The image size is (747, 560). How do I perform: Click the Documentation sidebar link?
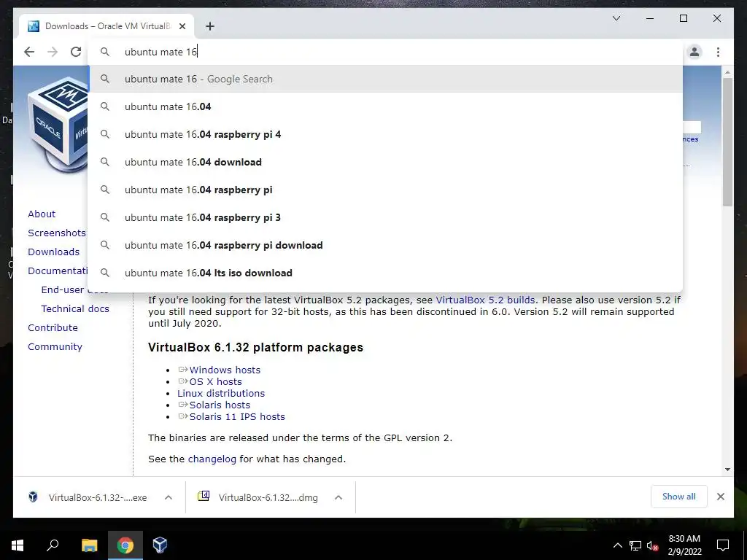click(x=58, y=271)
